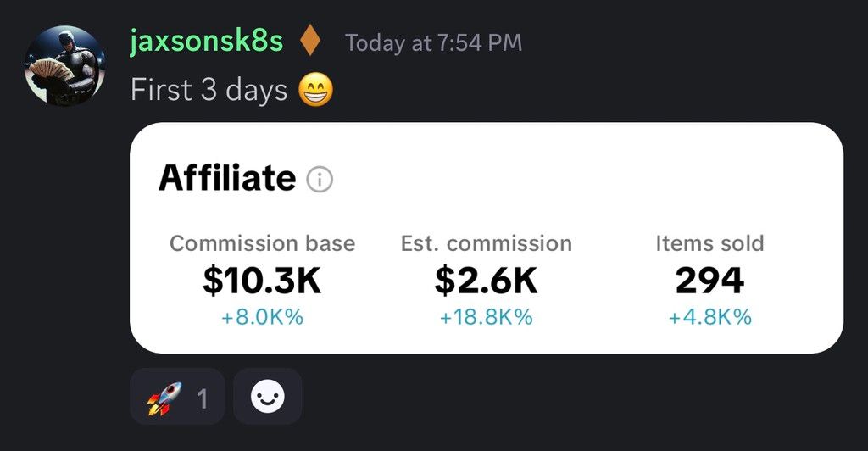Click the Affiliate card heading
The image size is (868, 451).
click(x=227, y=179)
